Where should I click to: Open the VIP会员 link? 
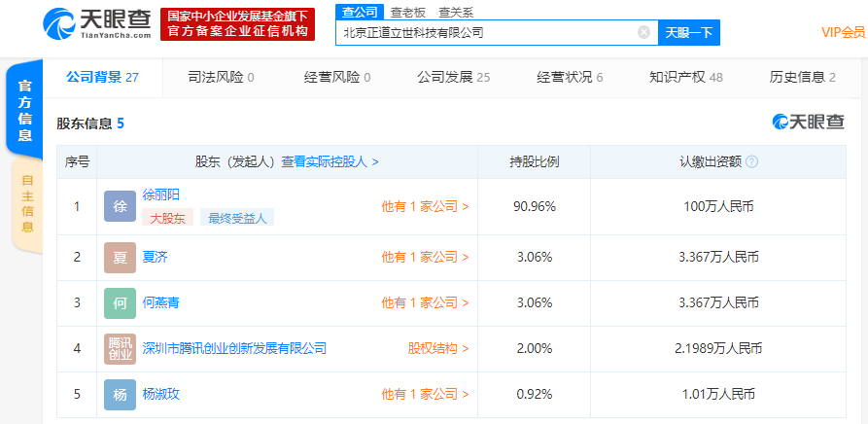[x=842, y=32]
